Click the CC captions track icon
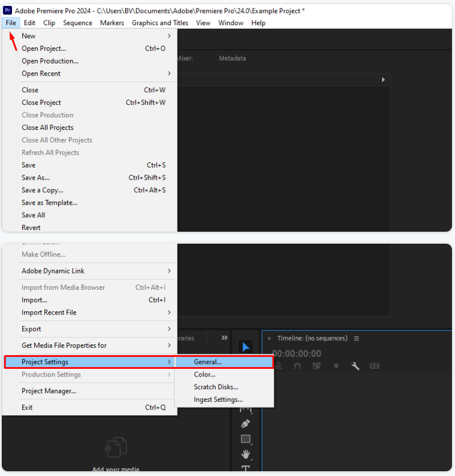Viewport: 455px width, 476px height. (x=375, y=366)
